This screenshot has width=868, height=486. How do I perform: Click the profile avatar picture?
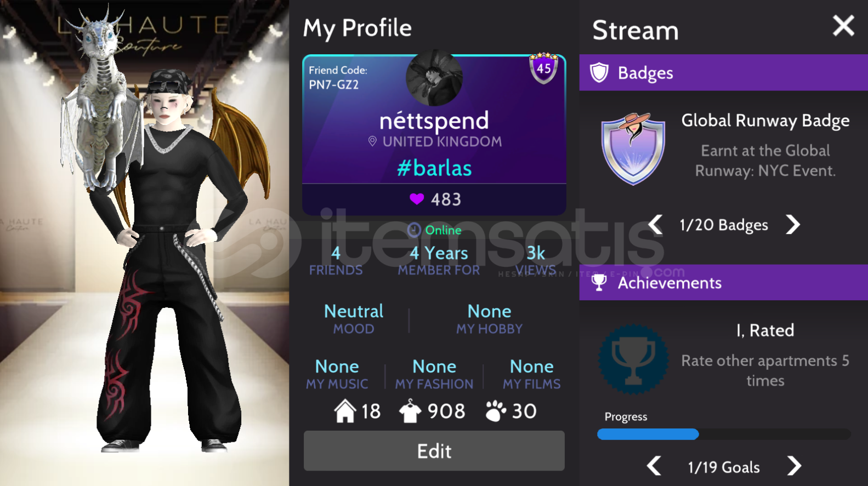[x=434, y=78]
